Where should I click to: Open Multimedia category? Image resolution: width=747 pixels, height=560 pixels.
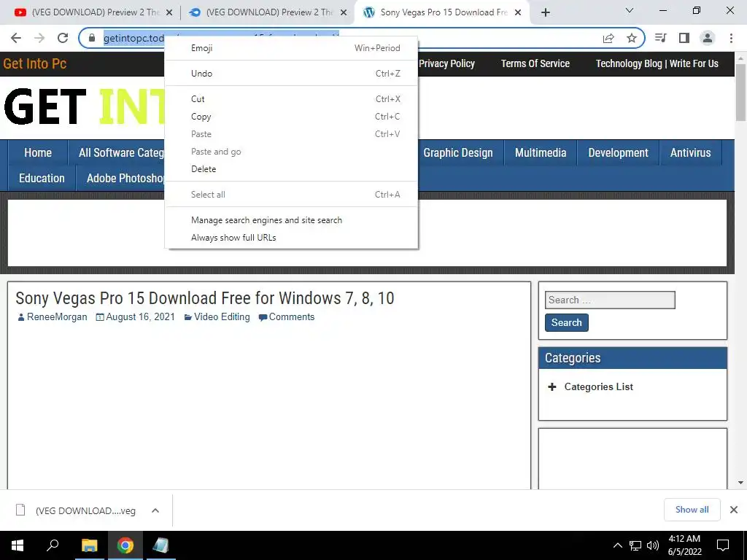click(x=541, y=153)
